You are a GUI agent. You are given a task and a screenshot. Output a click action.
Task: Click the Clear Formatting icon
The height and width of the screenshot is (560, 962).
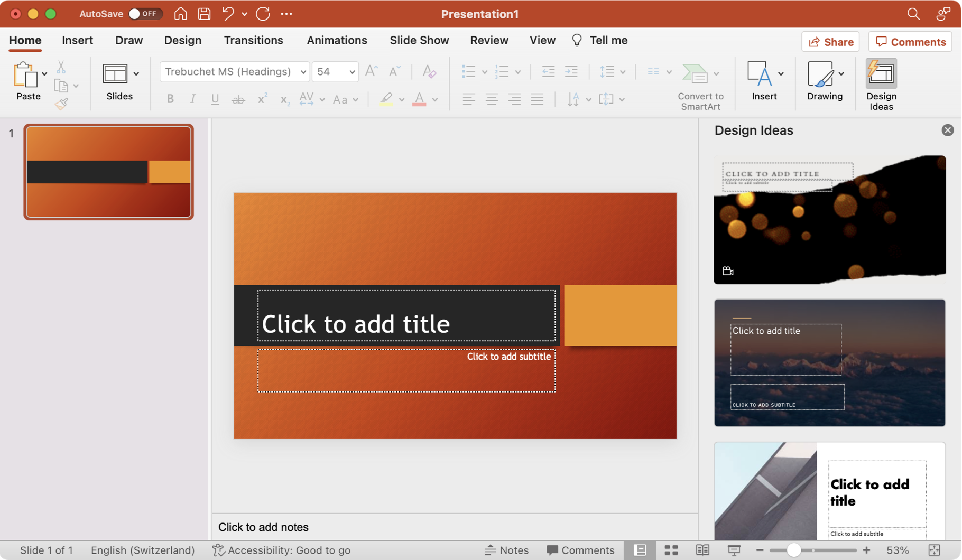coord(429,71)
